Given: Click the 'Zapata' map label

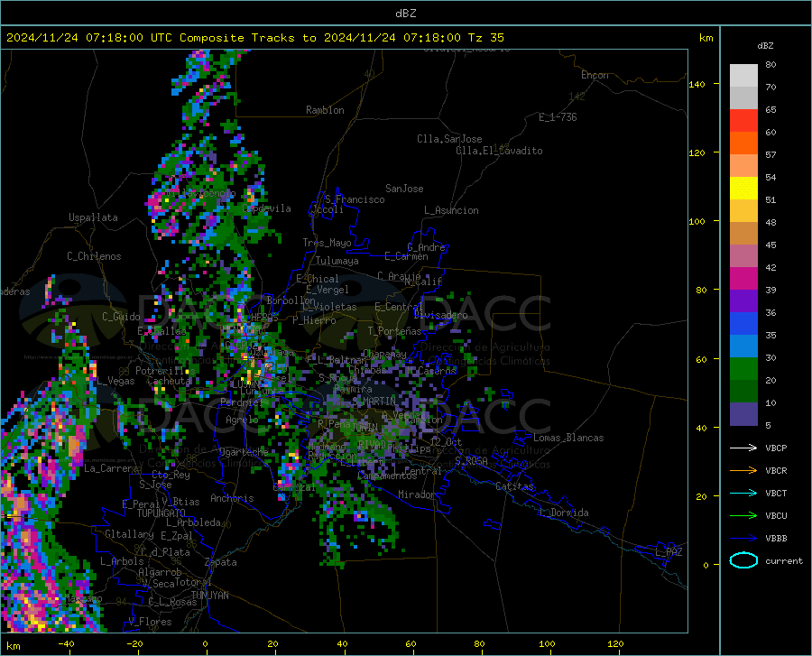Looking at the screenshot, I should [x=221, y=562].
